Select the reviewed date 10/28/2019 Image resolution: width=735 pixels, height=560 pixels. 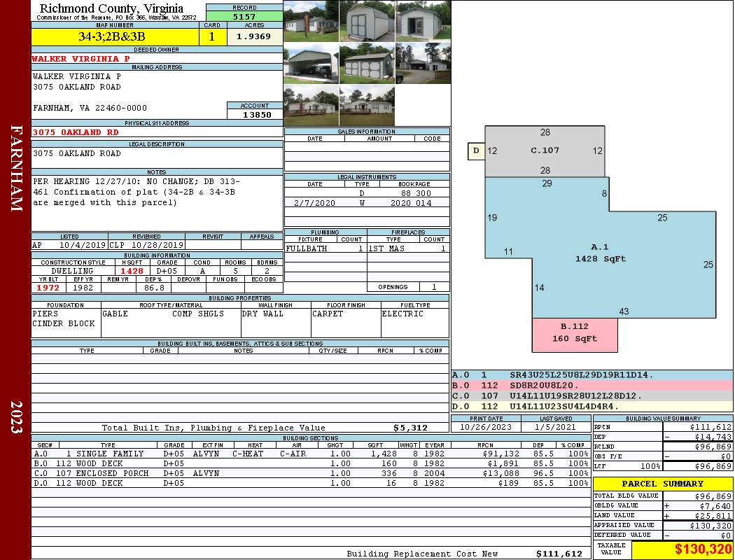(157, 244)
